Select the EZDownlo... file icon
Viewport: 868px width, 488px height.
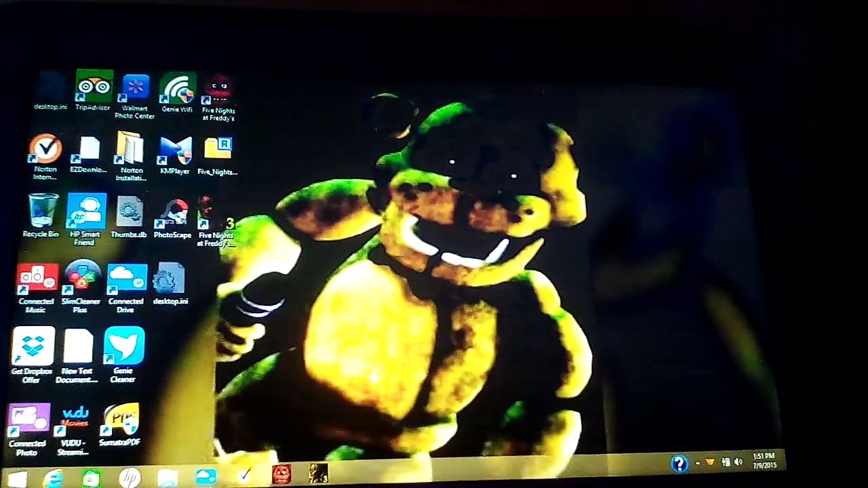(89, 155)
